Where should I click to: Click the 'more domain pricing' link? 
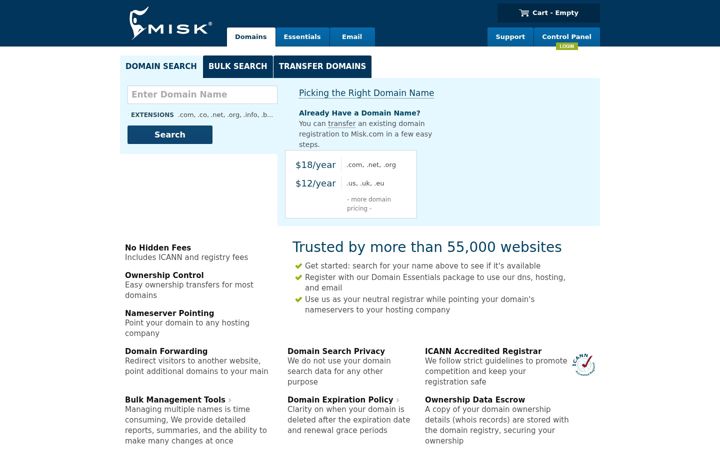[x=369, y=204]
